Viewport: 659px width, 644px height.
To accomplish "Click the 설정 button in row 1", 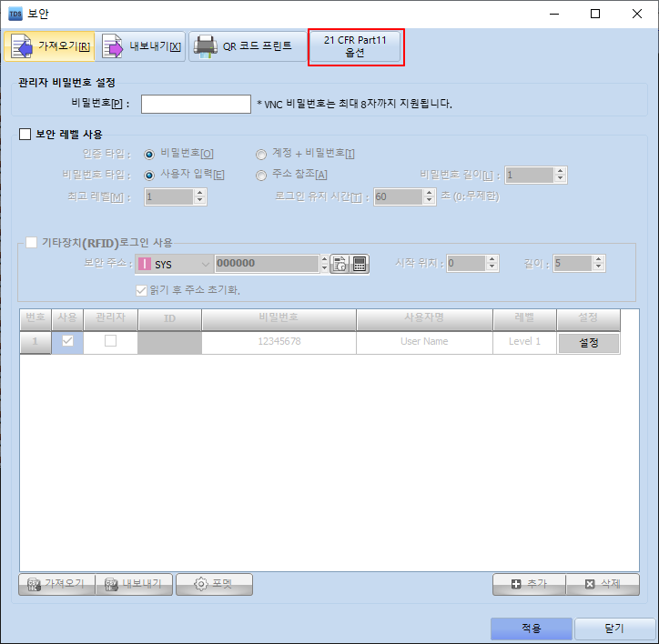I will point(588,342).
